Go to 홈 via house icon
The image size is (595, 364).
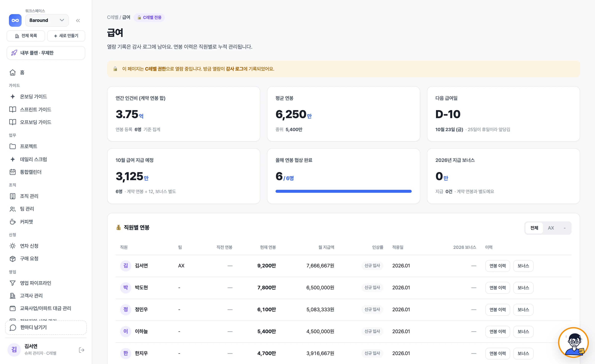(46, 72)
